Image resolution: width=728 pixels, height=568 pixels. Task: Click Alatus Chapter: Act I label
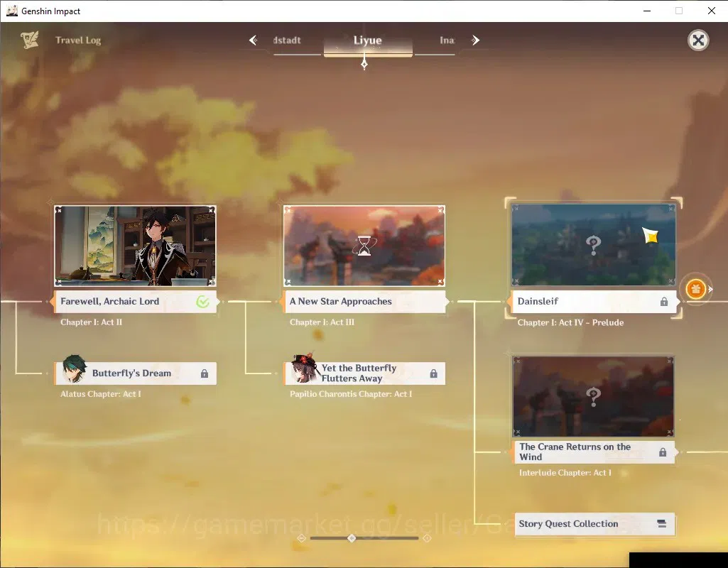[x=101, y=394]
